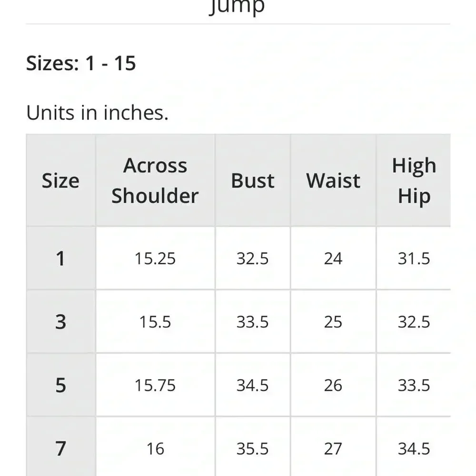Select the 15.75 across shoulder cell
Screen dimensions: 476x476
(155, 385)
